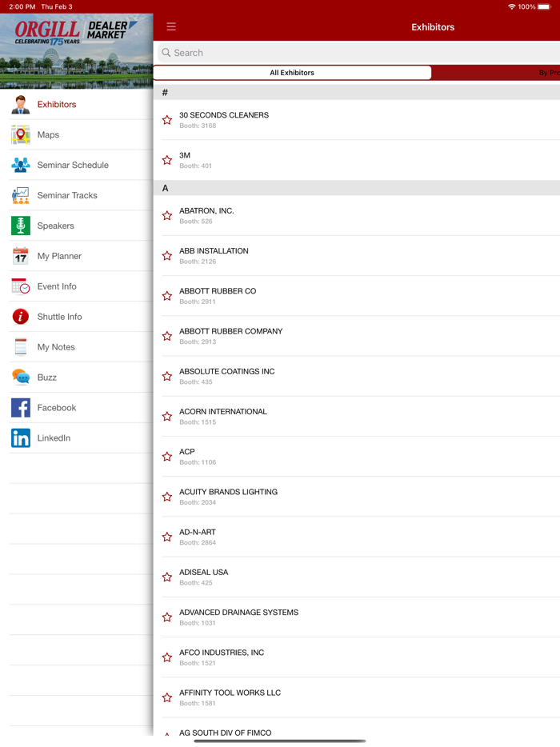Star ACUITY BRANDS LIGHTING

click(167, 497)
